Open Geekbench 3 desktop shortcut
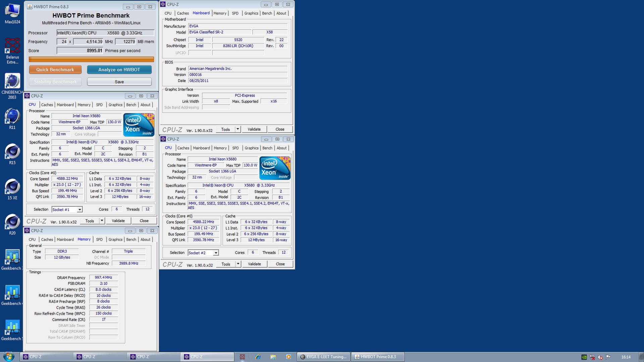This screenshot has width=644, height=362. point(12,260)
